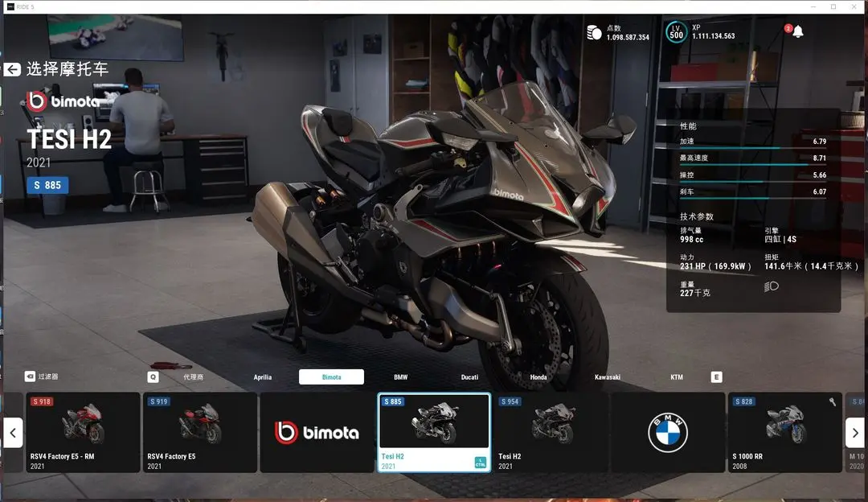Click the E key icon after KTM
This screenshot has width=868, height=502.
pyautogui.click(x=716, y=376)
